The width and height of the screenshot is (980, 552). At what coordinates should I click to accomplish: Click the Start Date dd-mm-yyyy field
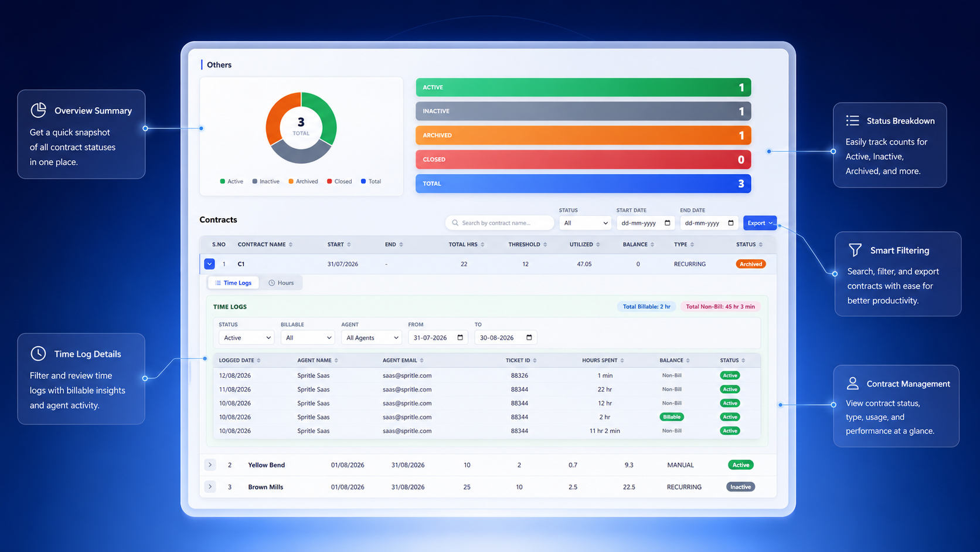pyautogui.click(x=645, y=223)
